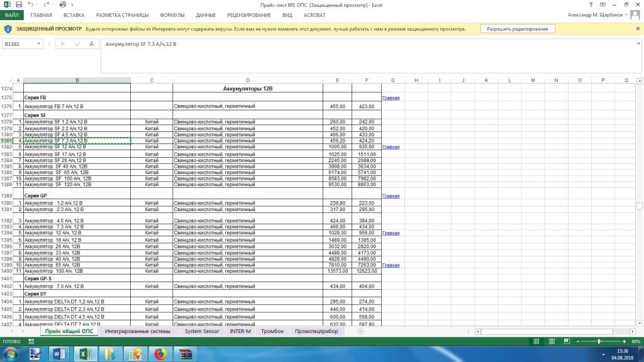
Task: Open the ACROBAT ribbon tab
Action: (x=314, y=15)
